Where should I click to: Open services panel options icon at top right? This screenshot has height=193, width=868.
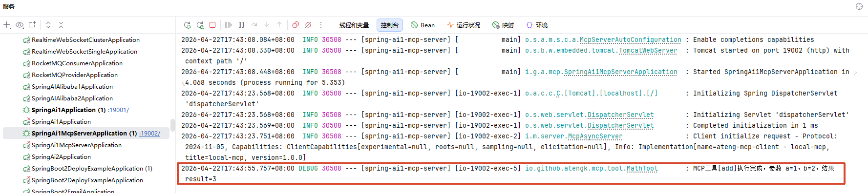(859, 6)
